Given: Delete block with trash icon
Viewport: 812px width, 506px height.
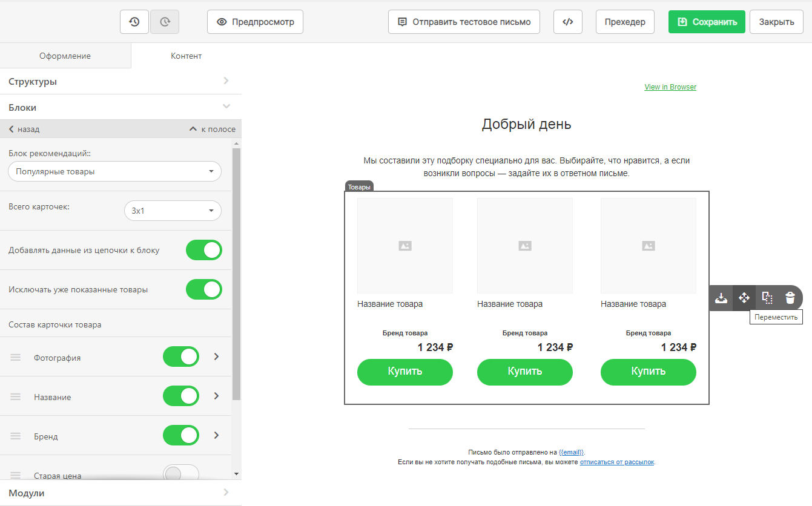Looking at the screenshot, I should 790,298.
